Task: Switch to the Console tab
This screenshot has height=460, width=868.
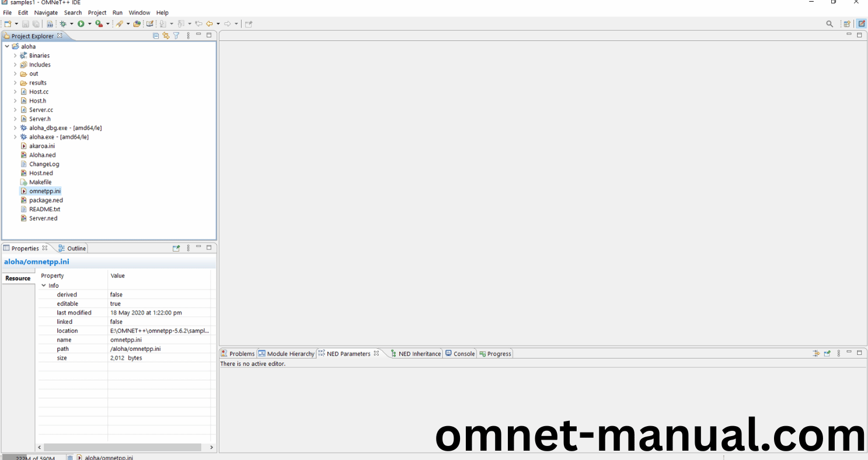Action: click(x=460, y=354)
